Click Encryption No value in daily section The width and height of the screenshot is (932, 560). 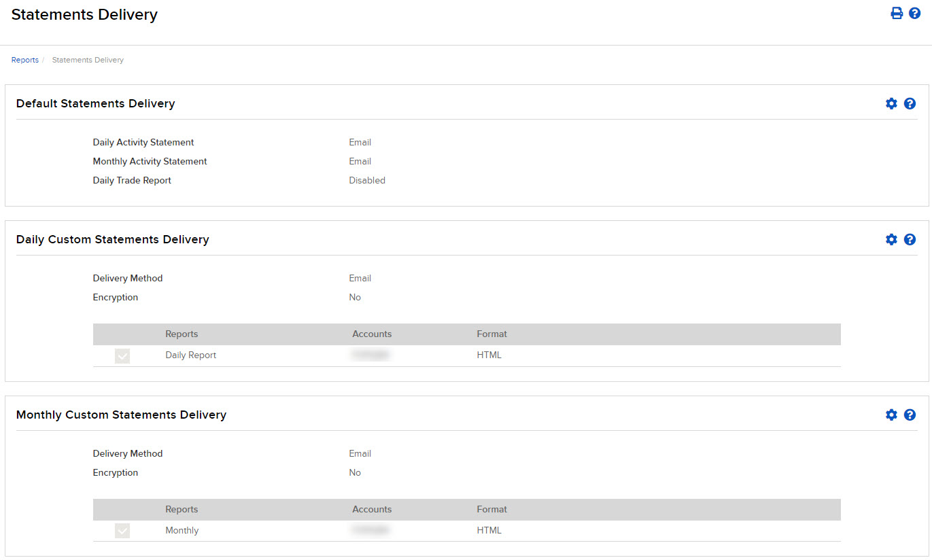point(355,297)
